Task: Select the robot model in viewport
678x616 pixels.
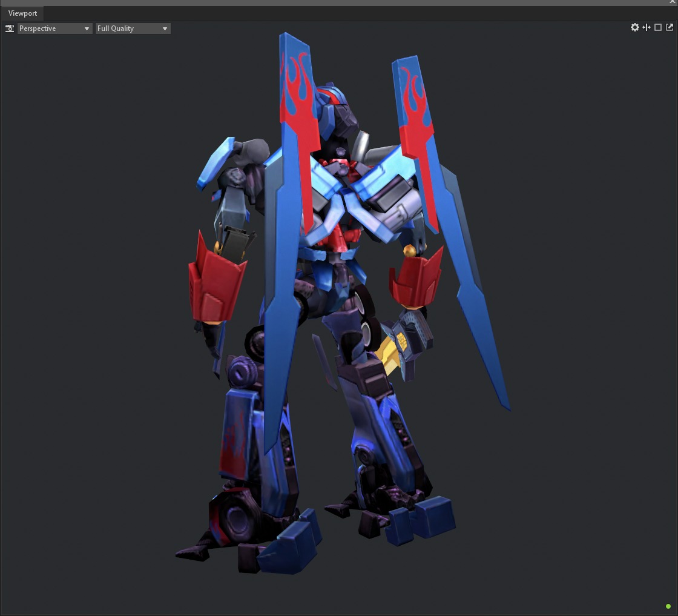Action: tap(341, 303)
